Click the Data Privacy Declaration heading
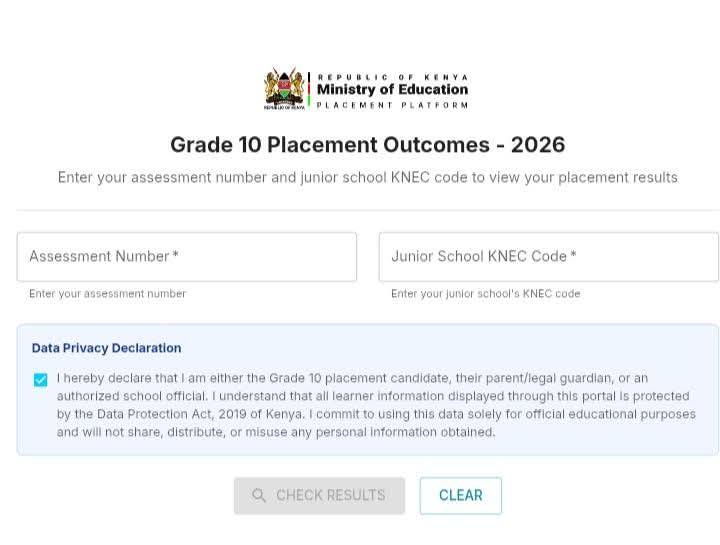 click(107, 348)
